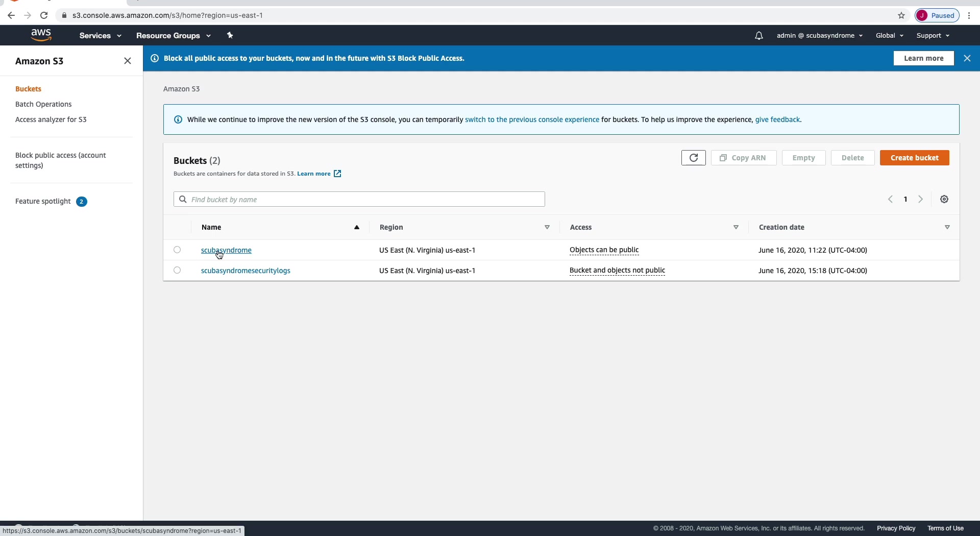Screen dimensions: 980x536
Task: Open the Services dropdown menu
Action: (x=100, y=36)
